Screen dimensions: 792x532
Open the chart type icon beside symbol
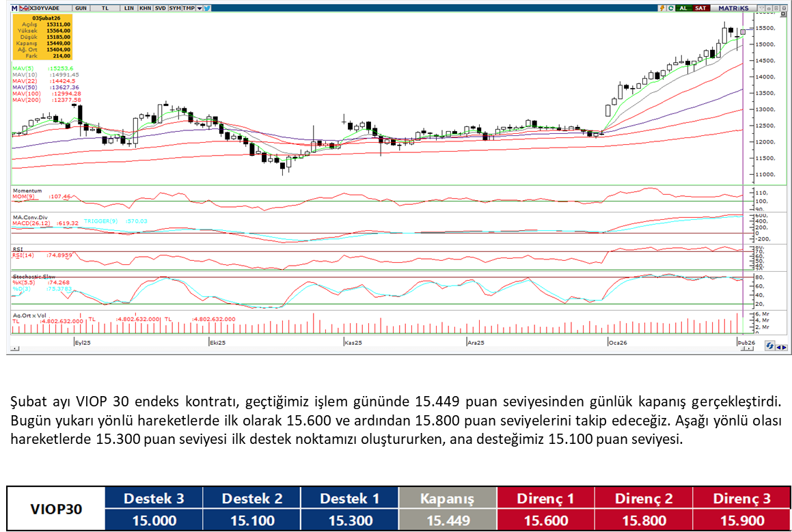pyautogui.click(x=23, y=8)
